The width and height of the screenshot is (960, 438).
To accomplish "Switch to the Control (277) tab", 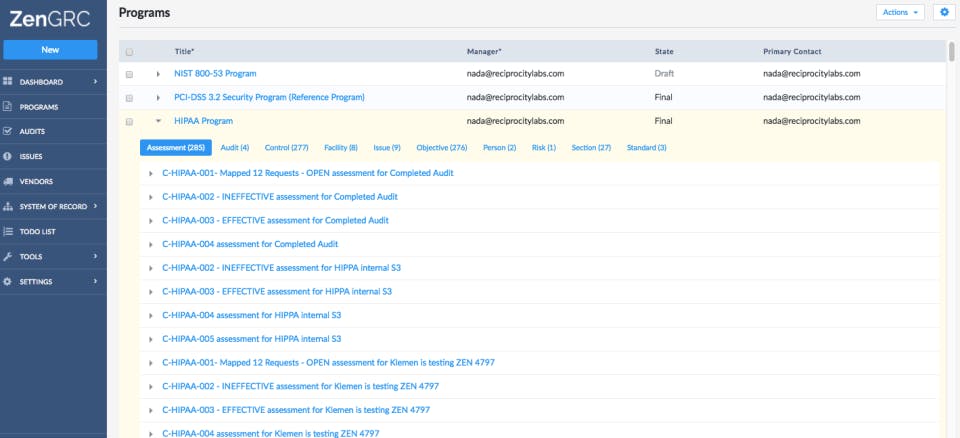I will coord(287,148).
